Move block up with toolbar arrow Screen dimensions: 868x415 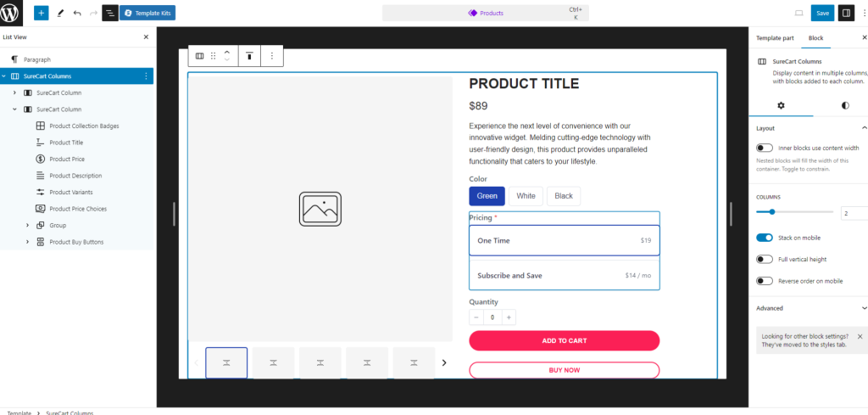227,52
